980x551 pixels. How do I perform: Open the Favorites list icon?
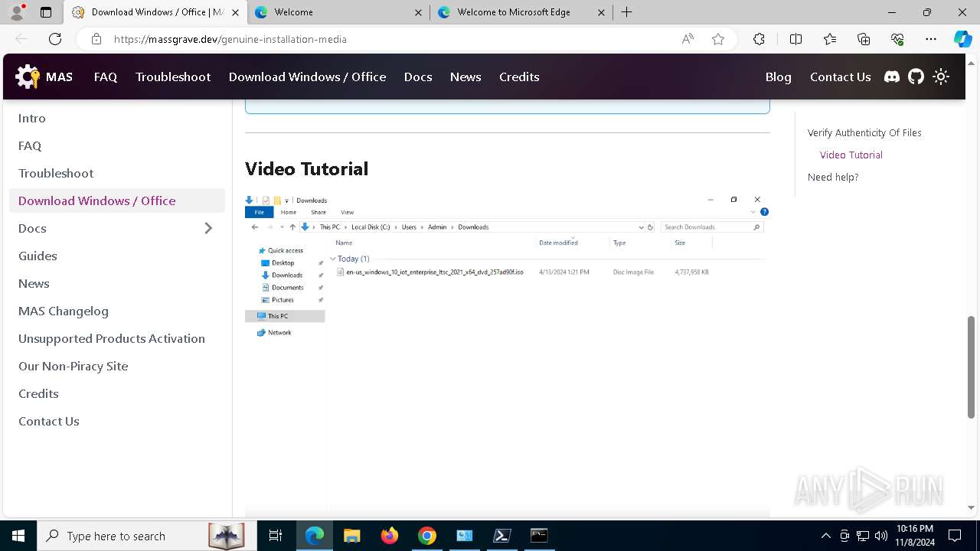[830, 39]
